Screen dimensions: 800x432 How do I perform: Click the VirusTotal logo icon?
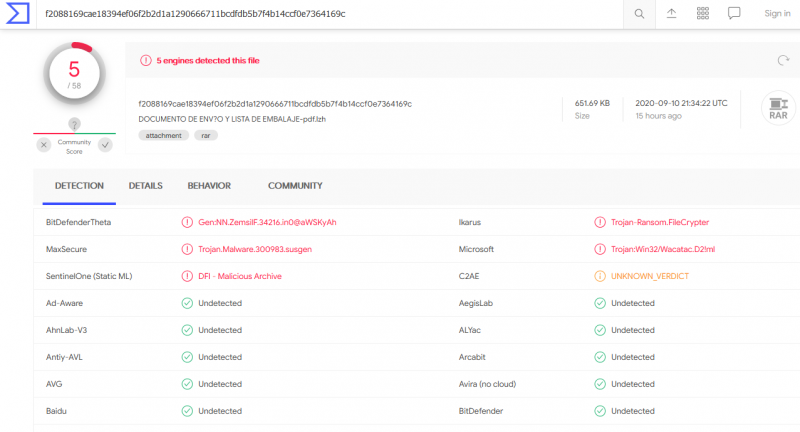tap(17, 14)
